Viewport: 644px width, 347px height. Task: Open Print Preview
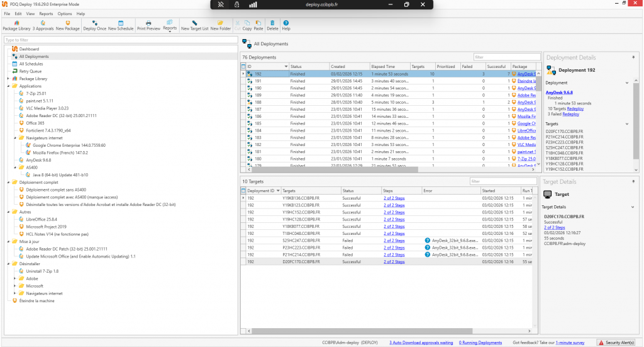pos(148,25)
